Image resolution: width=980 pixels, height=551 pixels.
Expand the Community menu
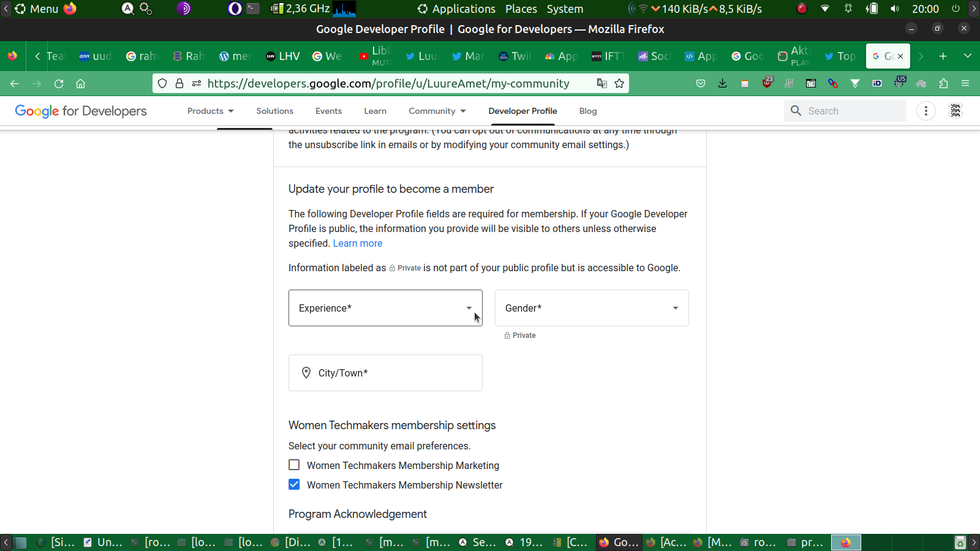pos(437,111)
